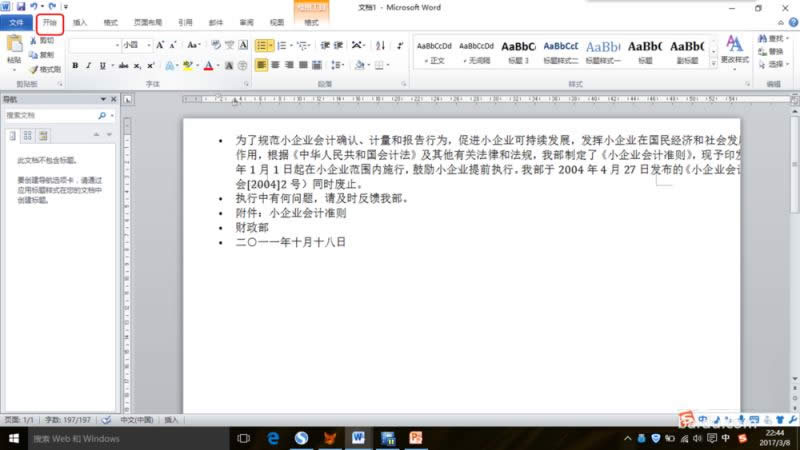Viewport: 800px width, 450px height.
Task: Click the Save icon in quick access toolbar
Action: point(22,6)
